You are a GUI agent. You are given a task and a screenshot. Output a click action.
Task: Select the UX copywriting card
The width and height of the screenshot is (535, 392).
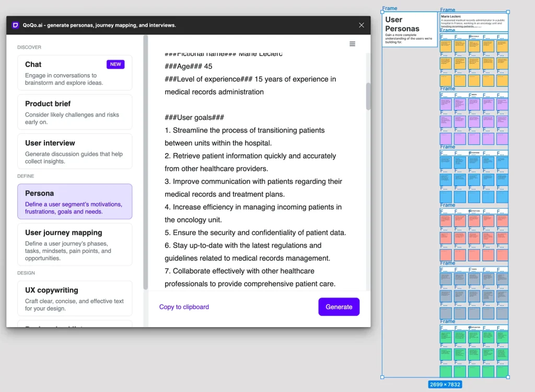(x=75, y=298)
